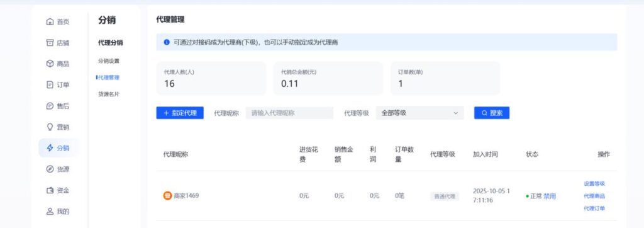
Task: Click the blue info icon in notice
Action: click(166, 42)
